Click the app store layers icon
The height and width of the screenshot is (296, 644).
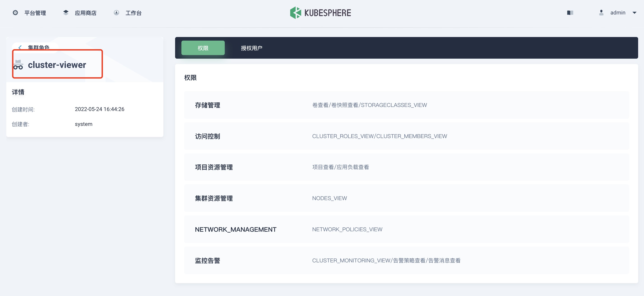(x=66, y=13)
